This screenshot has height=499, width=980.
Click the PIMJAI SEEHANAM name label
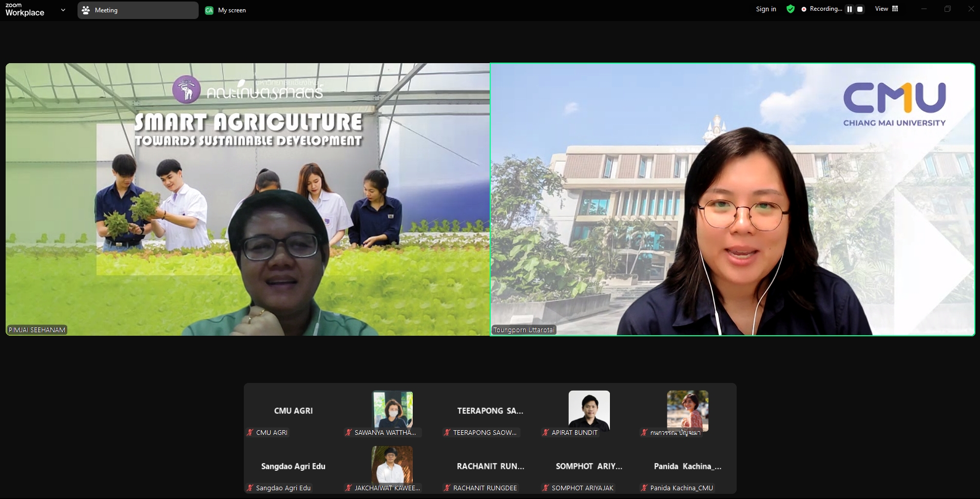coord(37,330)
